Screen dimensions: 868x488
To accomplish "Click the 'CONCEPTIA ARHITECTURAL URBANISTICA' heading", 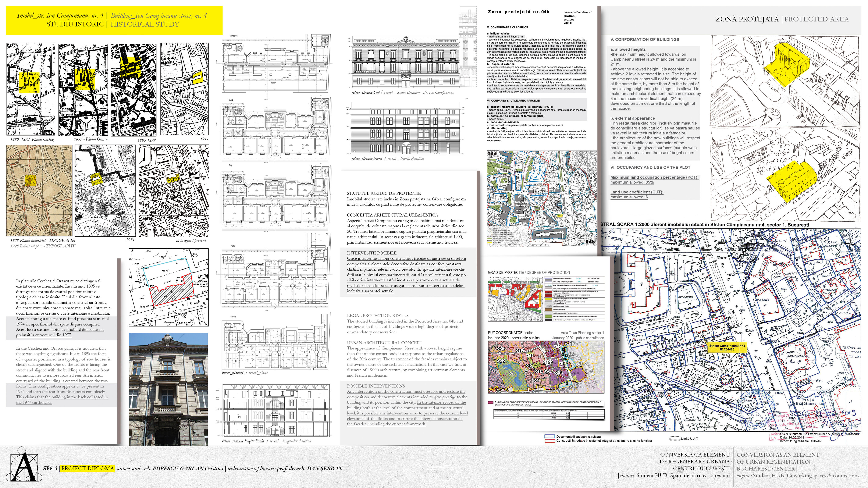I will point(392,215).
